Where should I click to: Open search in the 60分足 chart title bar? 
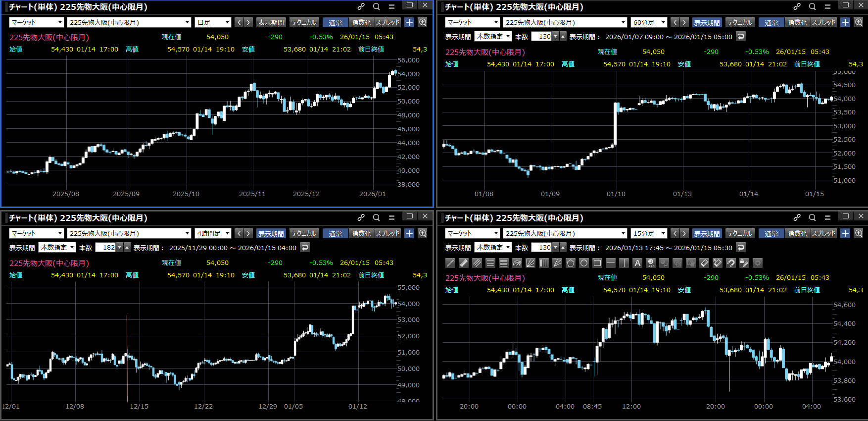(812, 6)
